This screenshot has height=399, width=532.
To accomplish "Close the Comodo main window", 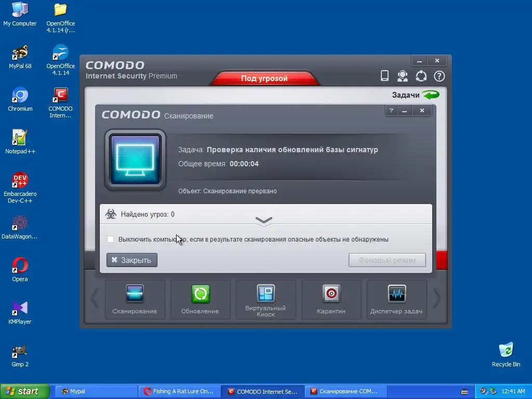I will [x=437, y=61].
